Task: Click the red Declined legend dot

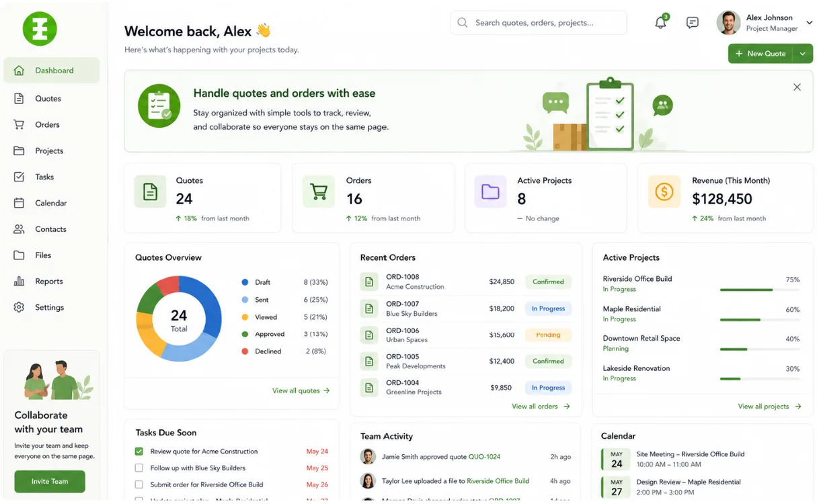Action: (245, 351)
